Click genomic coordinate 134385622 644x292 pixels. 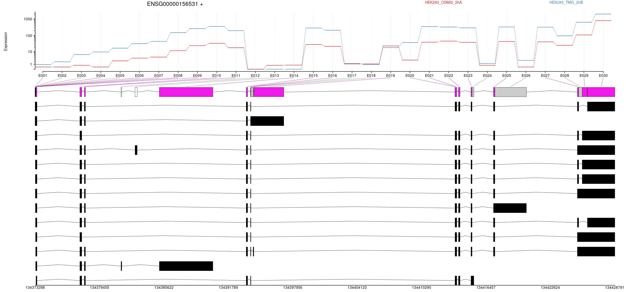pos(164,287)
